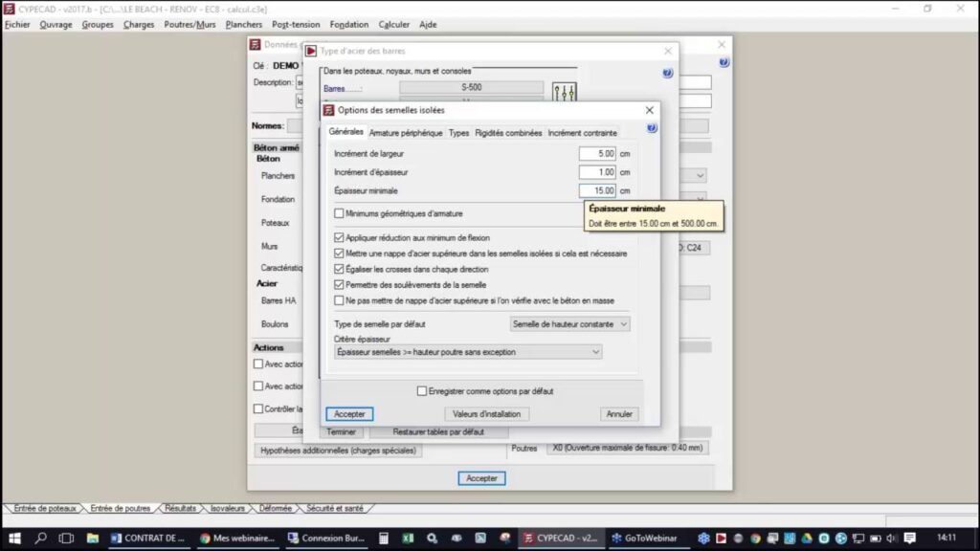Viewport: 980px width, 551px height.
Task: Select the Rigidités combinées tab
Action: [508, 133]
